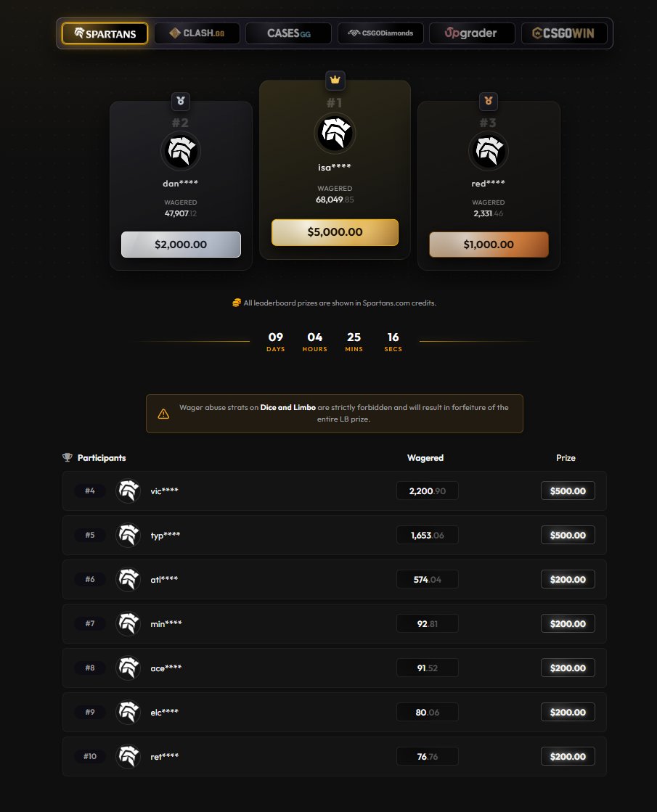The height and width of the screenshot is (812, 657).
Task: Click dan**** Spartan helmet avatar
Action: point(181,151)
